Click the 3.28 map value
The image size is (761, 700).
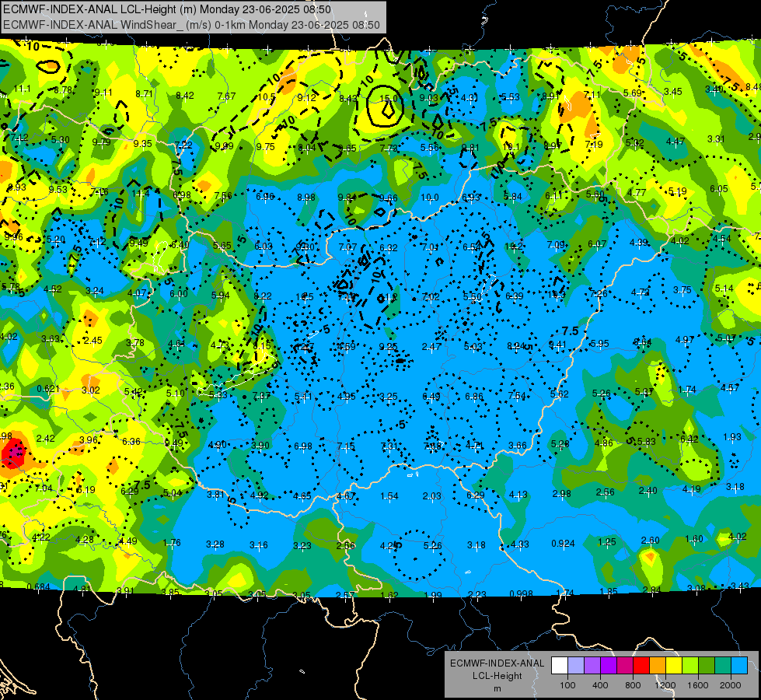tap(215, 544)
